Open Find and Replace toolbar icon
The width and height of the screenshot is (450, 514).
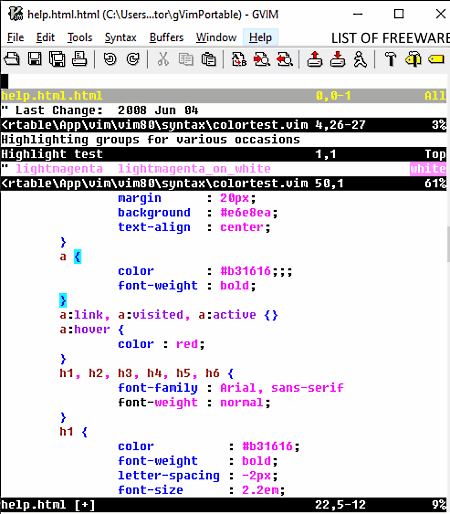[239, 60]
